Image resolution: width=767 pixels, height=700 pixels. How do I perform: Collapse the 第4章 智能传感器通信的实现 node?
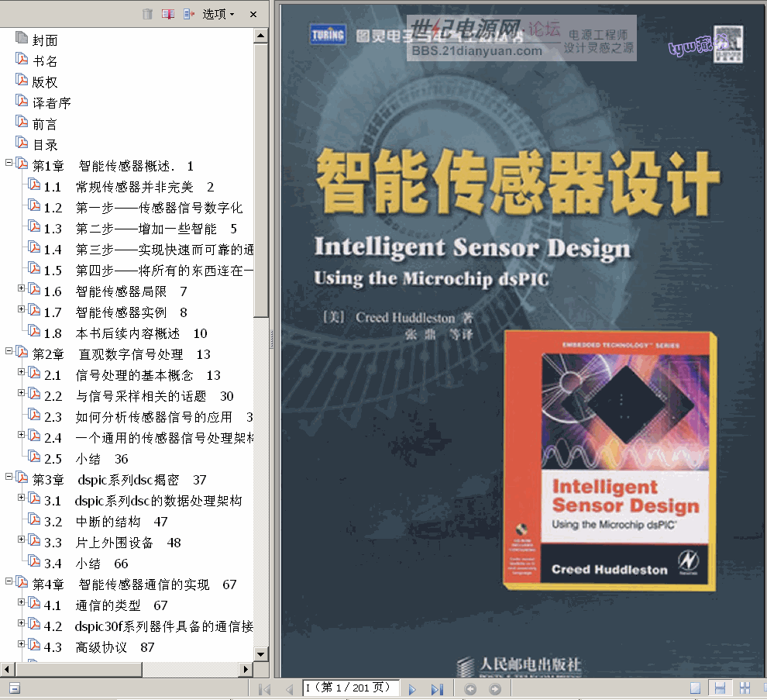click(x=9, y=581)
